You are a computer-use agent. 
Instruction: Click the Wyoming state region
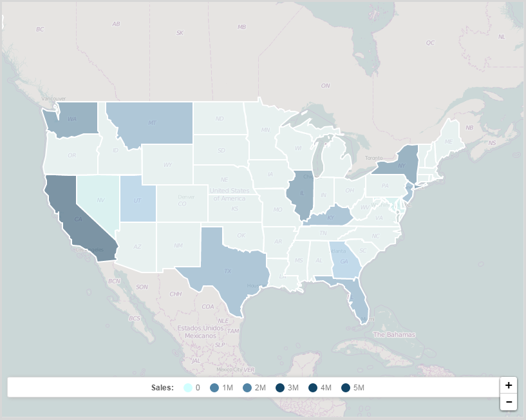click(167, 165)
